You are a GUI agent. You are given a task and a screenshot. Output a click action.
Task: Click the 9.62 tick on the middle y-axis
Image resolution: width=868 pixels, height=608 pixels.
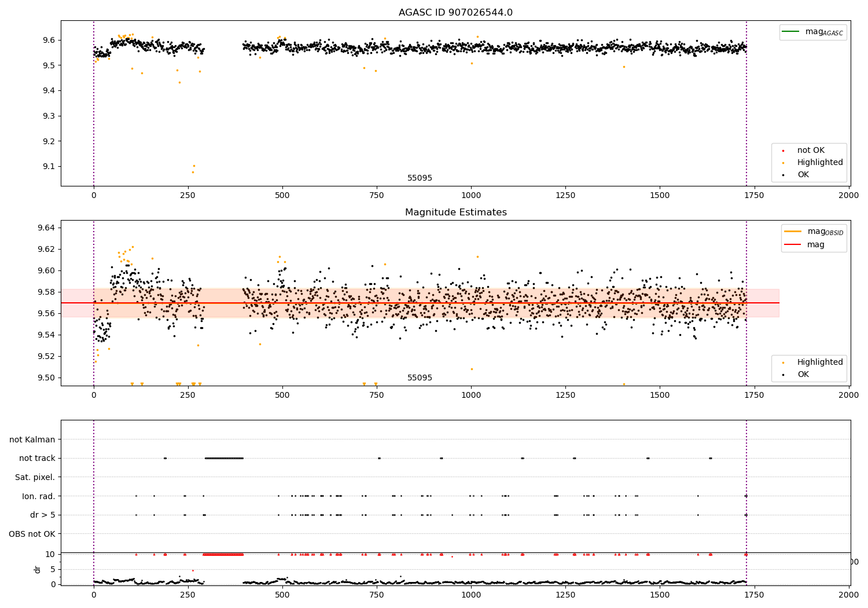[x=46, y=250]
